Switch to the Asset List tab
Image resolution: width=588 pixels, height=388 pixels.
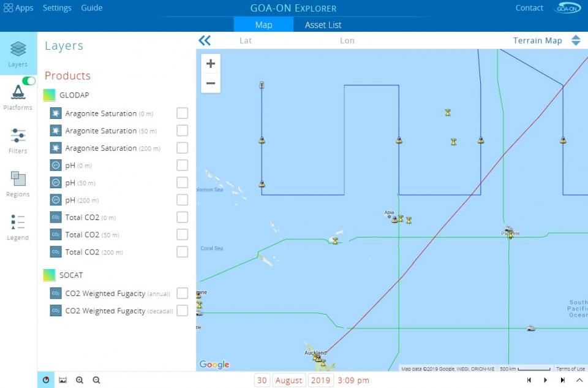[323, 25]
